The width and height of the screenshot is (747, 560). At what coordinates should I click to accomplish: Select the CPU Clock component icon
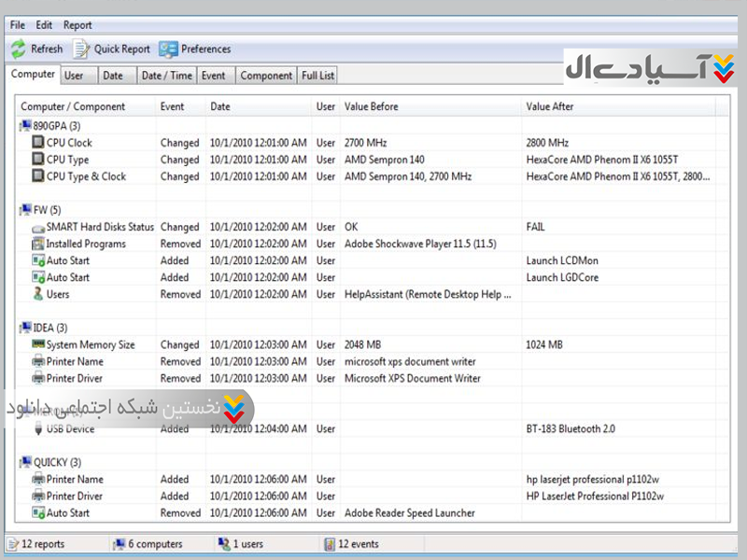point(37,143)
